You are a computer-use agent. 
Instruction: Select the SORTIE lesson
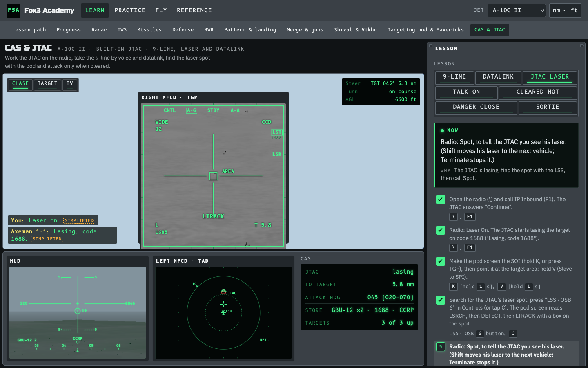(x=548, y=108)
